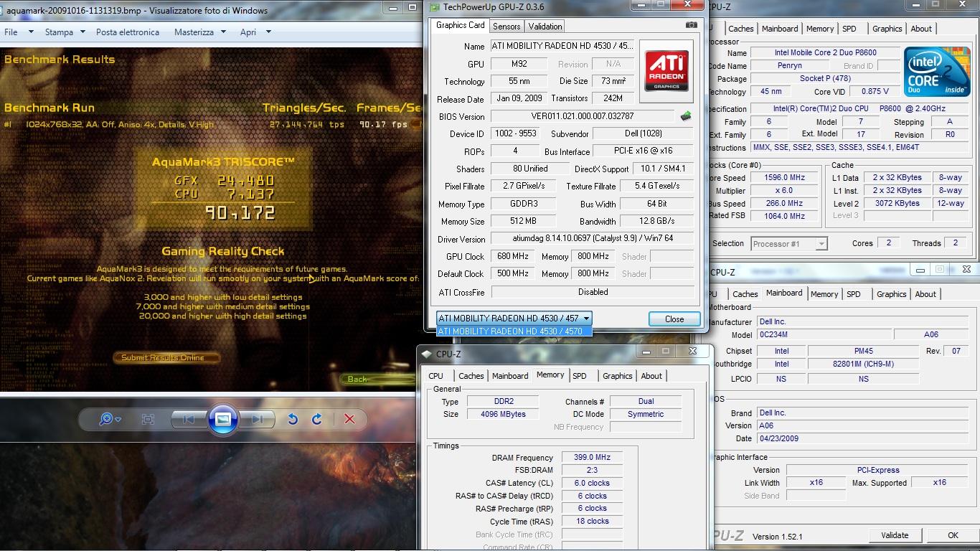
Task: Click the fit-to-window actual size icon
Action: coord(148,419)
